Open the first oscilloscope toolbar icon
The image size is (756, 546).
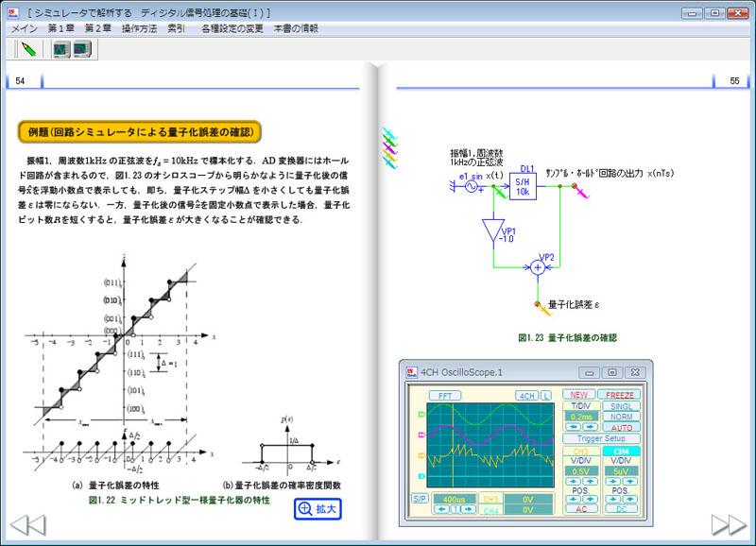(x=61, y=49)
